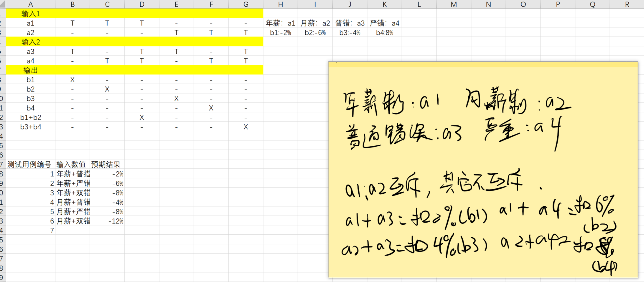Click the '年薪+严错' input cell
Image resolution: width=644 pixels, height=282 pixels.
[73, 183]
